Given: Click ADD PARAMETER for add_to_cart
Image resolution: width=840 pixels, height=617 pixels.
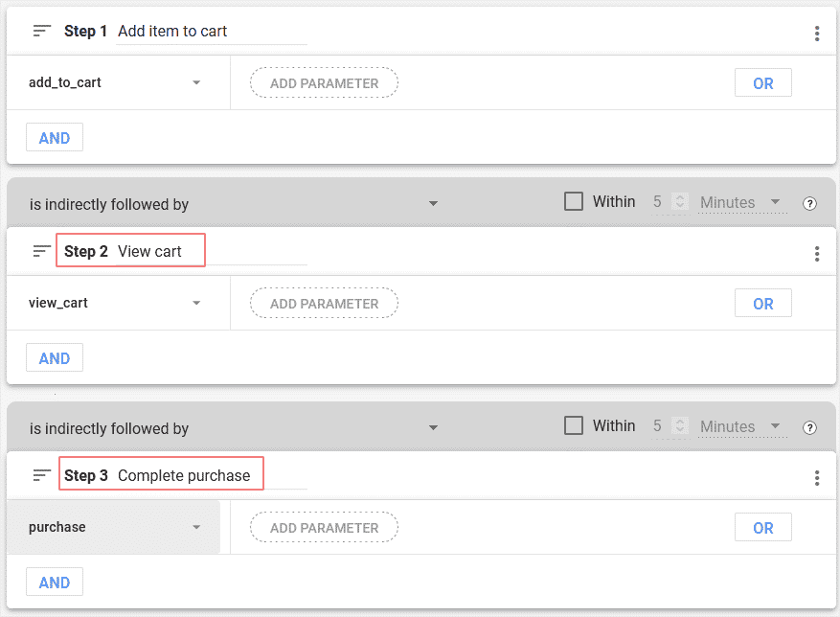Looking at the screenshot, I should pyautogui.click(x=324, y=83).
